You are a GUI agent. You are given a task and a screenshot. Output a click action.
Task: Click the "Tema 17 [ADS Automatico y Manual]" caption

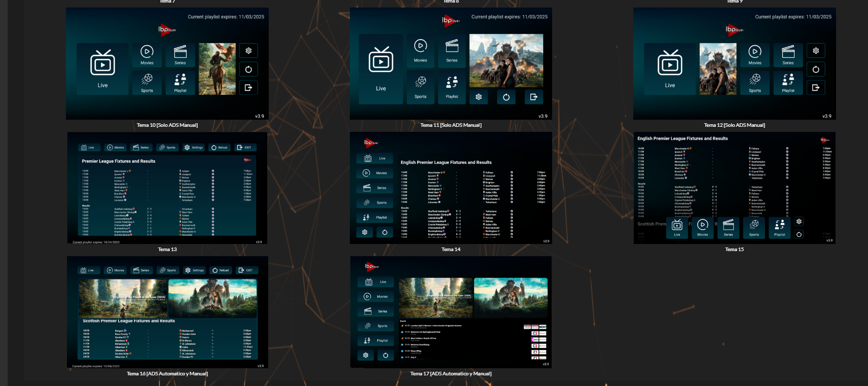coord(451,374)
